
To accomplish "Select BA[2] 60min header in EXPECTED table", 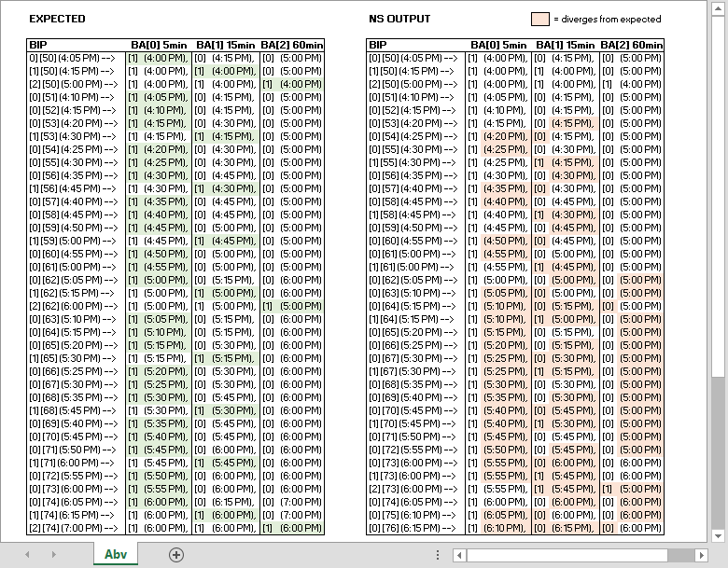I will pyautogui.click(x=291, y=45).
